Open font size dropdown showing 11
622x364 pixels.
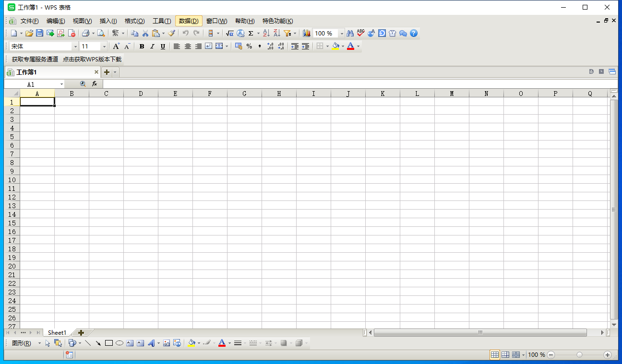pos(104,47)
